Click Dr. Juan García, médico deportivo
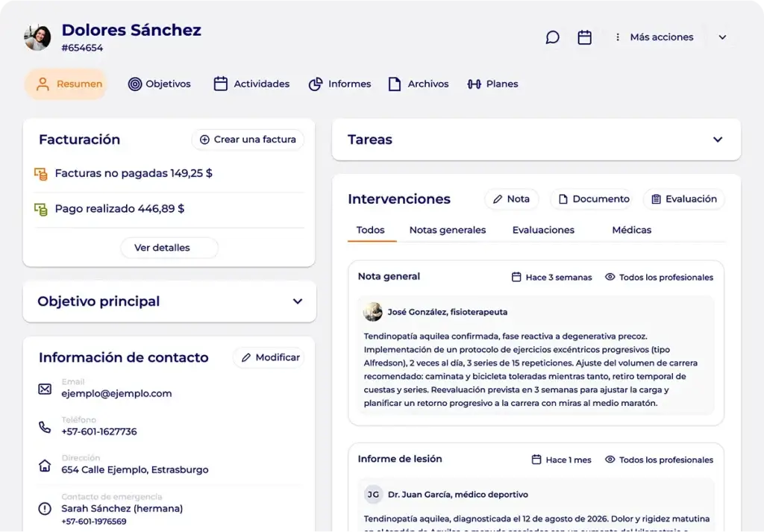764x532 pixels. click(458, 495)
